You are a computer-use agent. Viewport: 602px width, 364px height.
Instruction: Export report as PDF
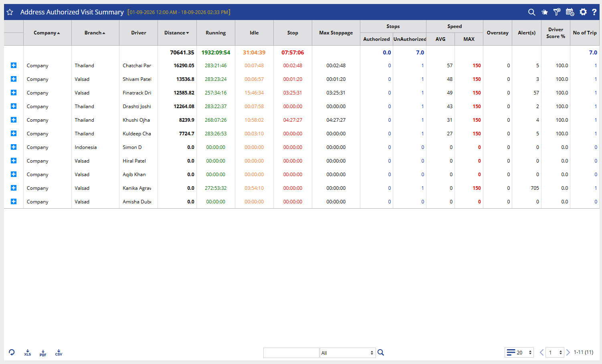point(43,352)
